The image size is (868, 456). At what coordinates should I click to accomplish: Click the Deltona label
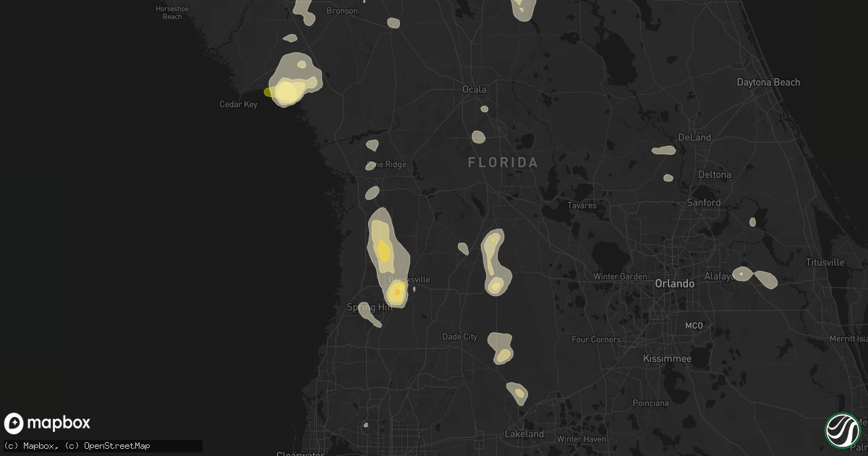[715, 175]
